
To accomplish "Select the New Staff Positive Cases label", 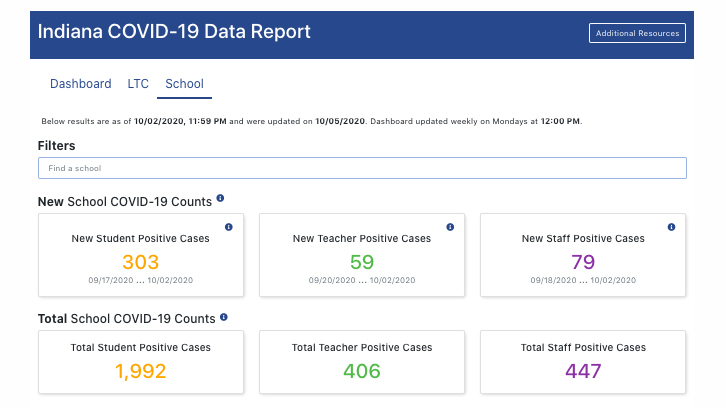I will click(x=583, y=239).
